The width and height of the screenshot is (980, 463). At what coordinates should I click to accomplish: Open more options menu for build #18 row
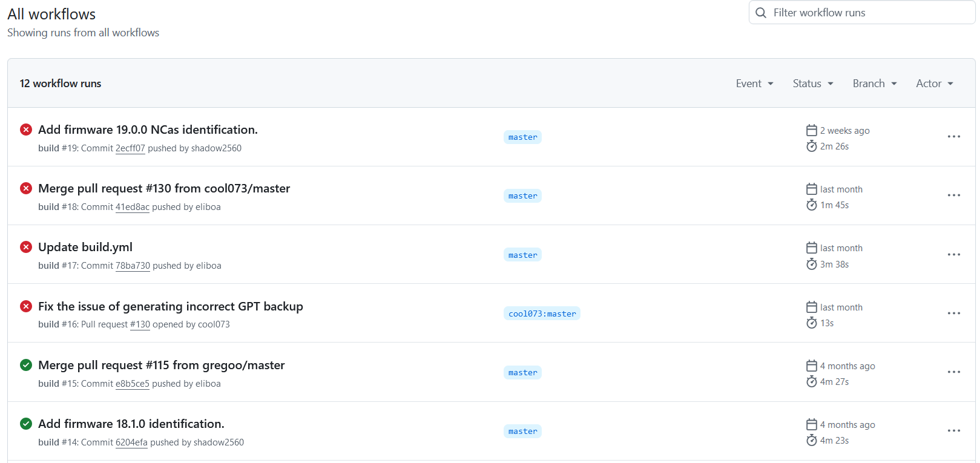954,195
